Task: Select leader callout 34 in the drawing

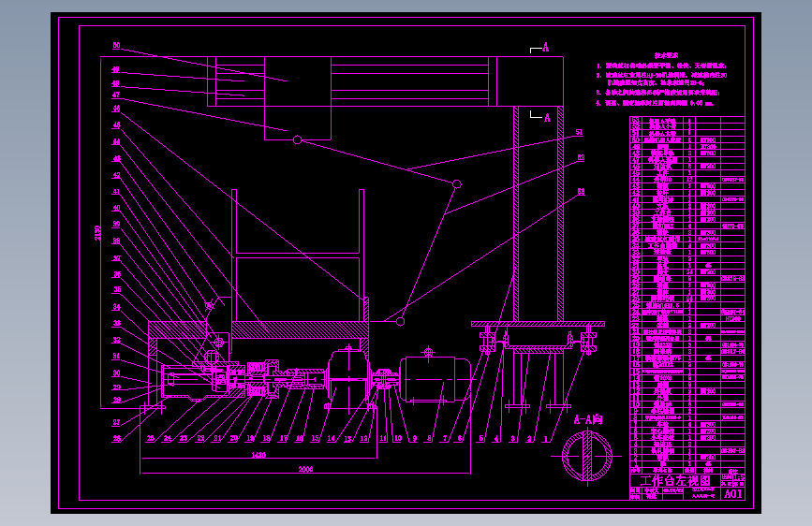Action: 117,307
